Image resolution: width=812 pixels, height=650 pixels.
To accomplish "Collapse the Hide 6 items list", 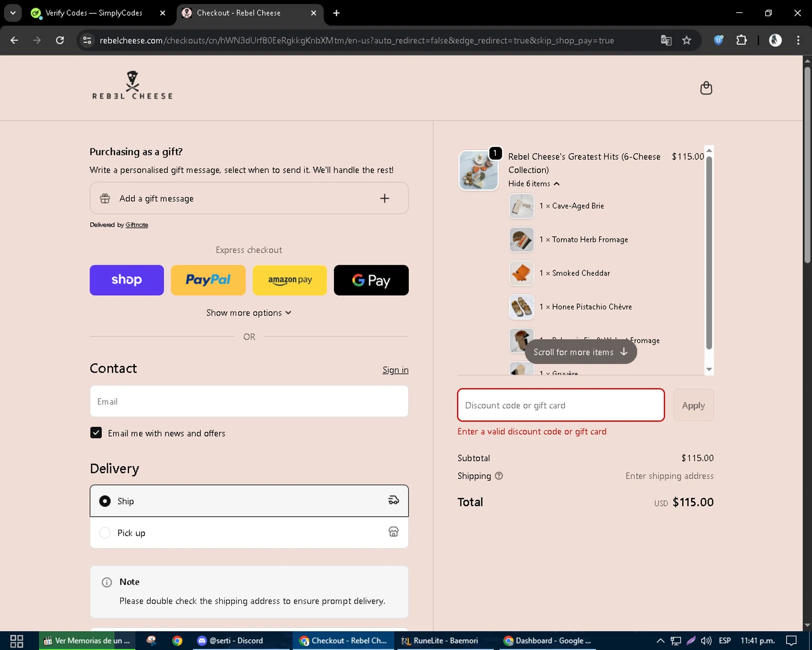I will click(534, 184).
